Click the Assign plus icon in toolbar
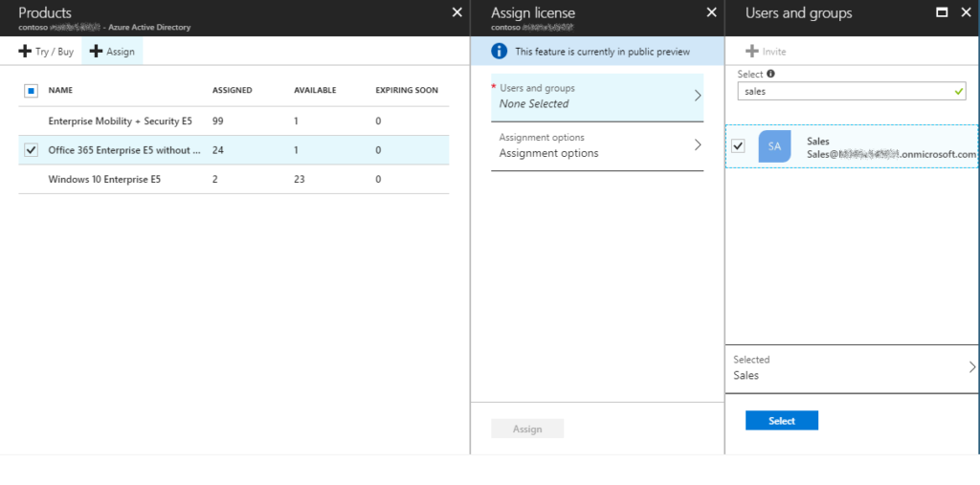This screenshot has width=980, height=485. [x=96, y=52]
